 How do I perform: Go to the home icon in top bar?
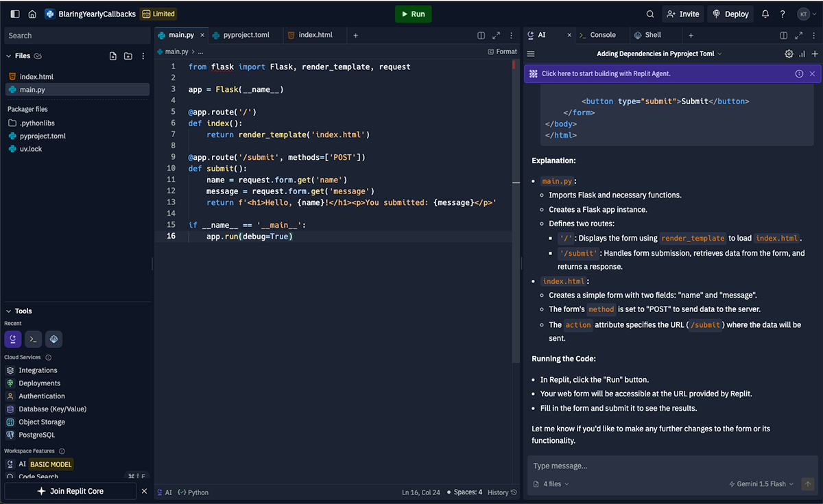click(32, 14)
